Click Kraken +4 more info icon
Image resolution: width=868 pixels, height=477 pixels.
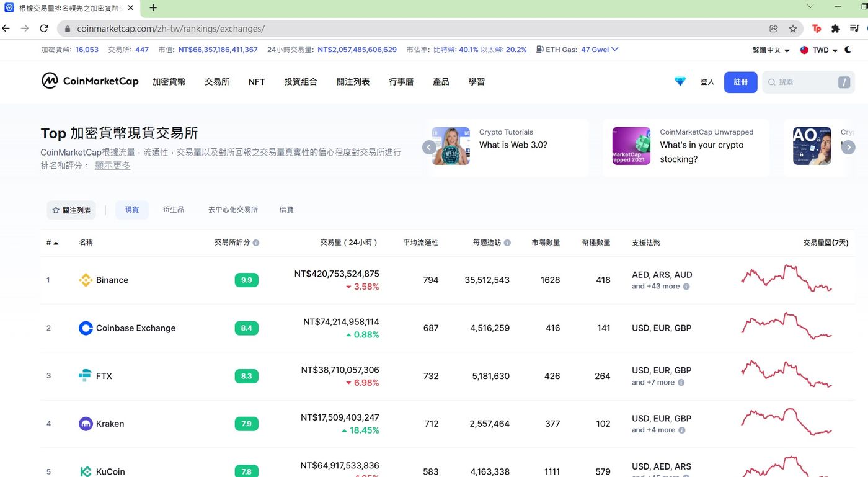coord(682,430)
